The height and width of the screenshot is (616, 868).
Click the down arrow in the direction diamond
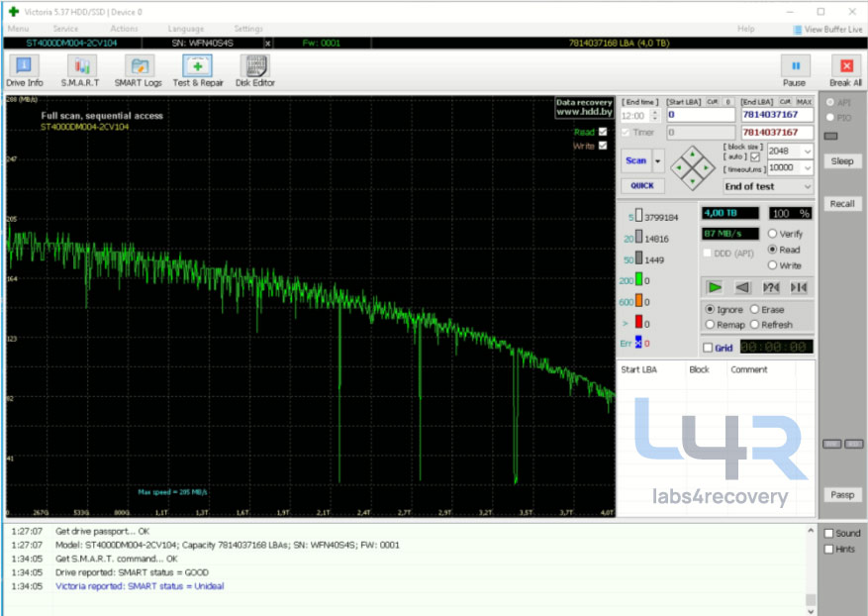692,180
